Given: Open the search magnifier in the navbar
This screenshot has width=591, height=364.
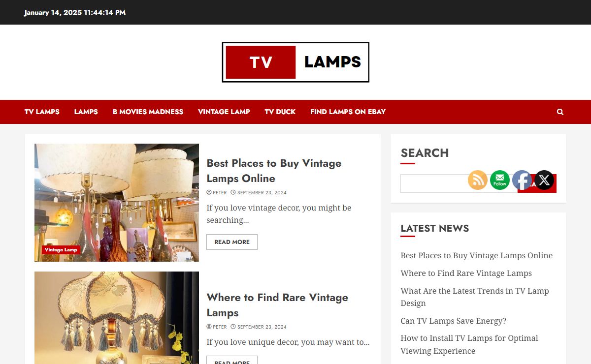Looking at the screenshot, I should (x=560, y=112).
